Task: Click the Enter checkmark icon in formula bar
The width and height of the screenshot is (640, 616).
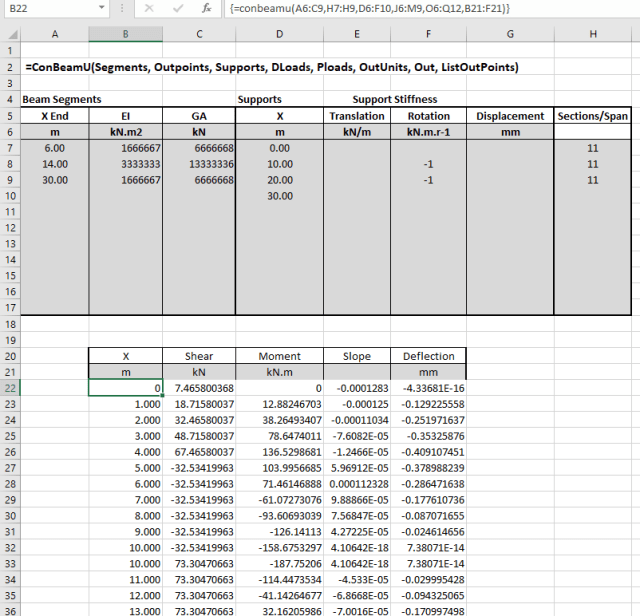Action: coord(176,8)
